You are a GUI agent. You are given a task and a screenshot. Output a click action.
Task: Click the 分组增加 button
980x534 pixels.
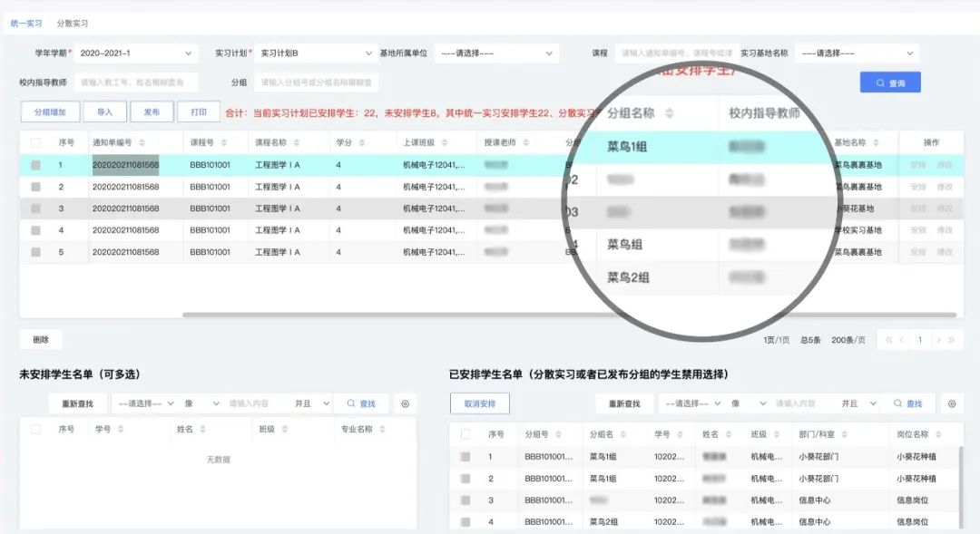point(50,112)
